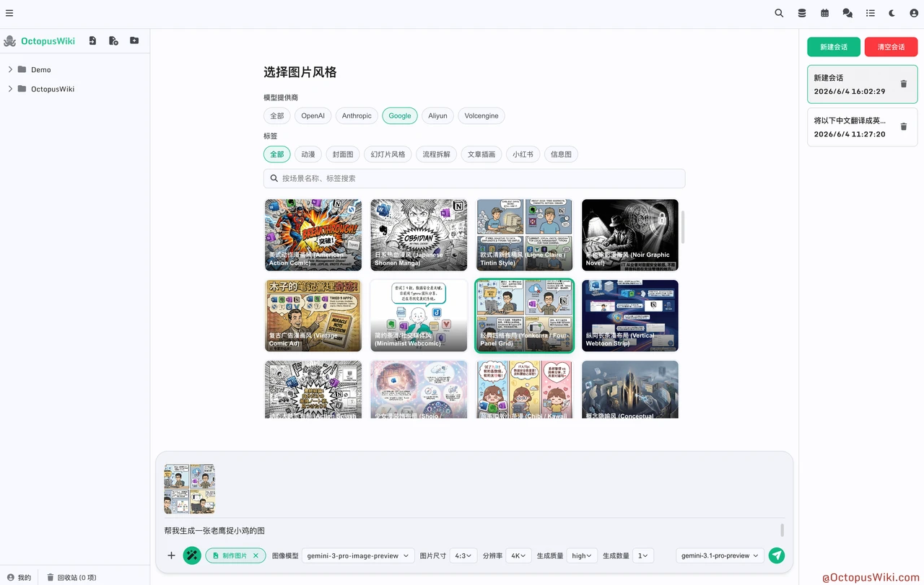
Task: Click the new file icon in the sidebar header
Action: click(113, 41)
